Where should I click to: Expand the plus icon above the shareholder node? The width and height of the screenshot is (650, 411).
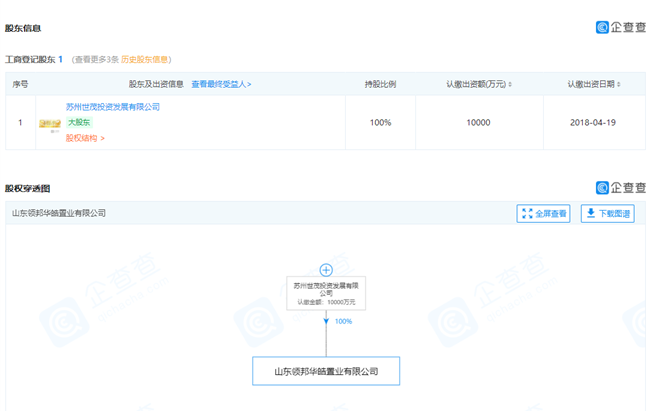click(325, 270)
